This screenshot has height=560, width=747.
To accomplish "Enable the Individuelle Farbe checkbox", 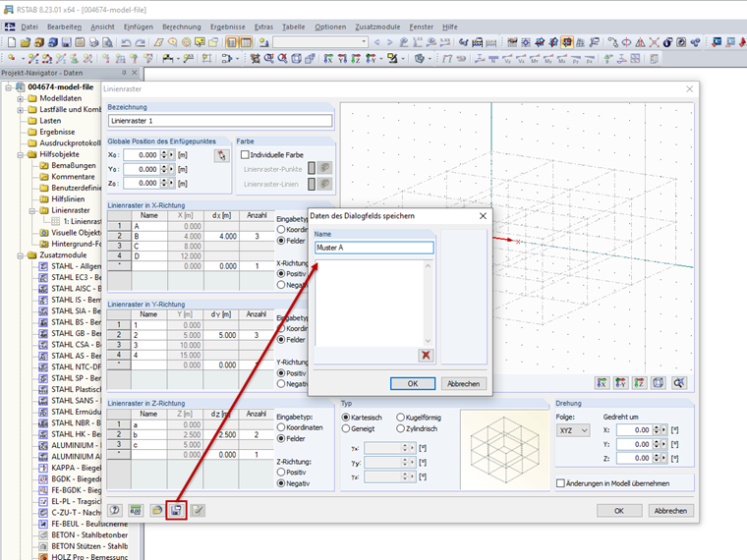I will tap(245, 155).
